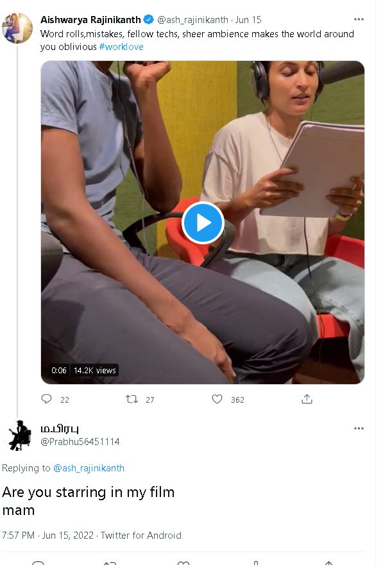Open Aishwarya Rajinikanth's profile picture

coord(17,28)
